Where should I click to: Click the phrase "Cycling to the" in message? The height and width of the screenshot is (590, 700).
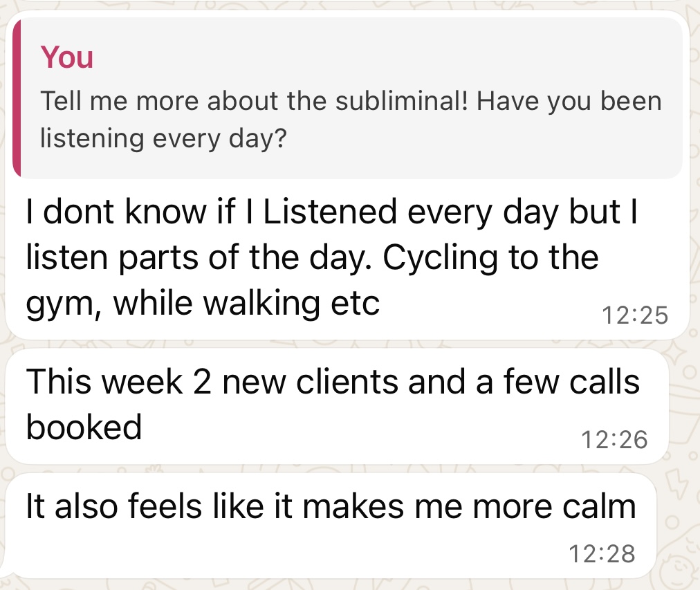pyautogui.click(x=490, y=257)
